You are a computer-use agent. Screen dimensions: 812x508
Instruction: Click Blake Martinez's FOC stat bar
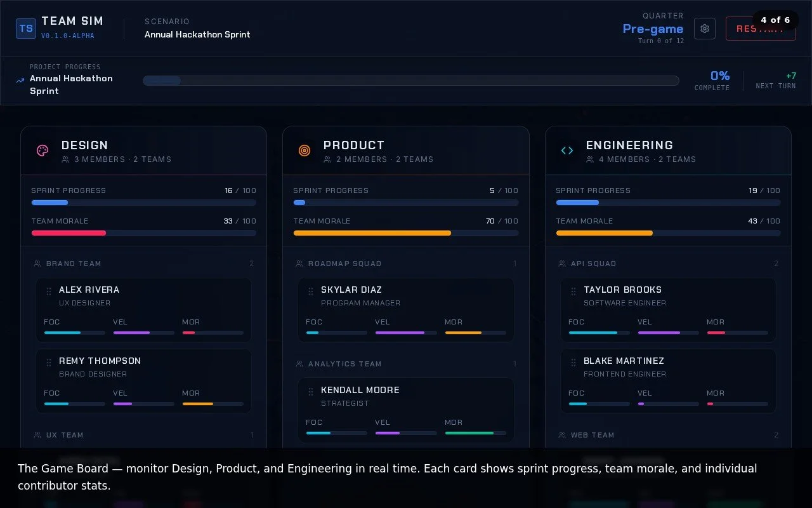pyautogui.click(x=599, y=404)
